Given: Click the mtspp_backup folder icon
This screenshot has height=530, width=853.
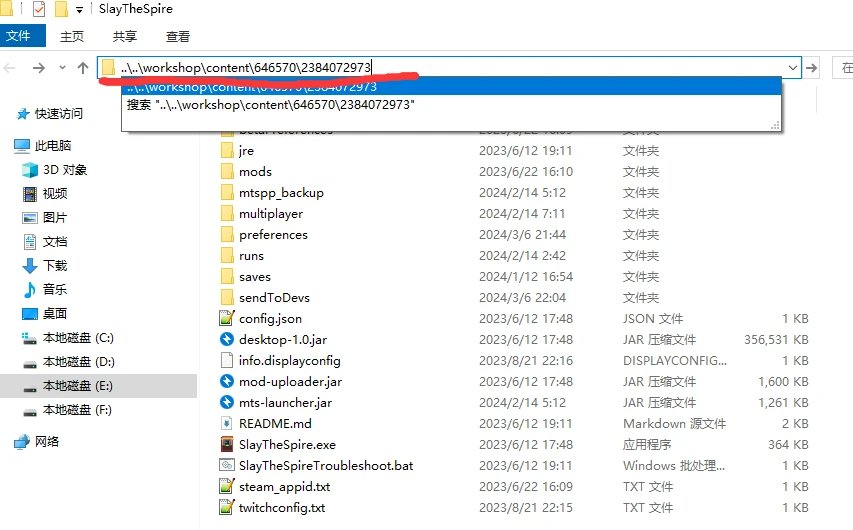Looking at the screenshot, I should 227,193.
